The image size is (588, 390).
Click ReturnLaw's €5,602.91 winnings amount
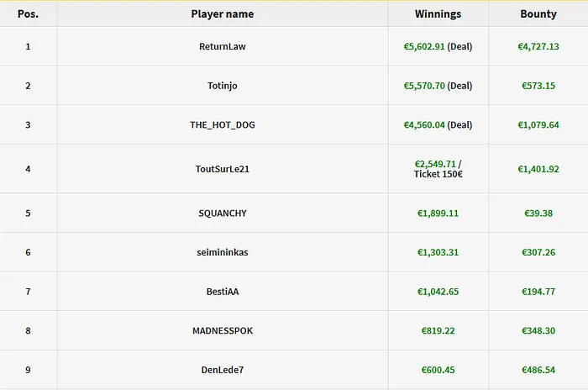424,47
